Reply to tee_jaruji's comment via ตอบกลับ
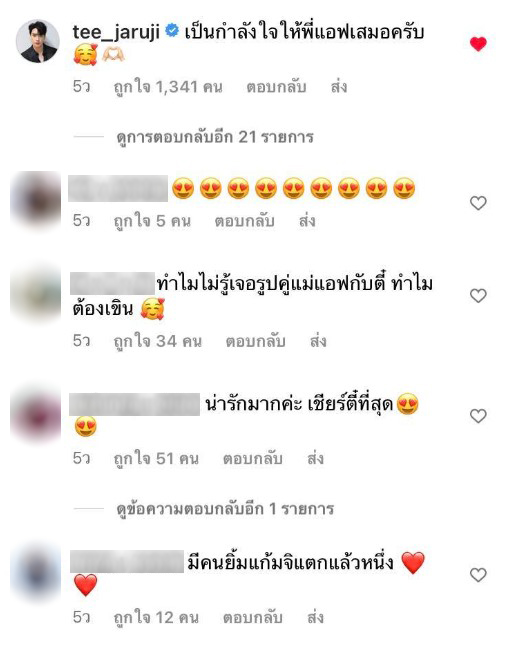The height and width of the screenshot is (653, 514). pos(276,87)
